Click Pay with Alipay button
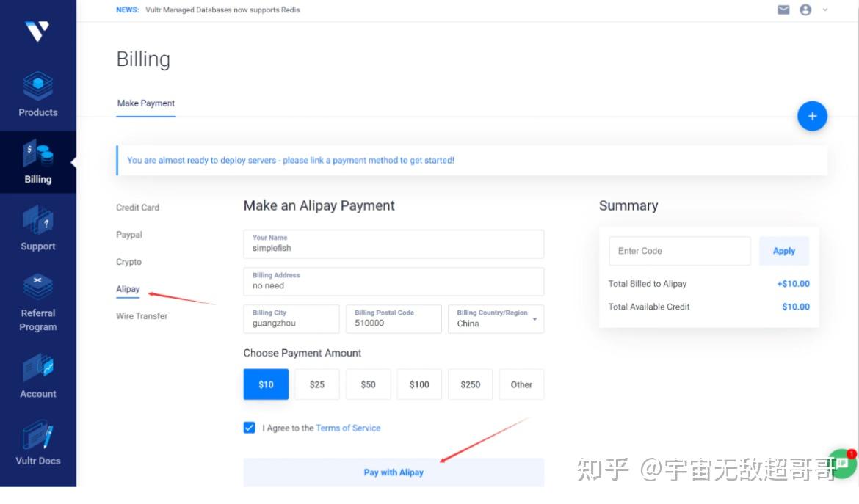 [394, 472]
